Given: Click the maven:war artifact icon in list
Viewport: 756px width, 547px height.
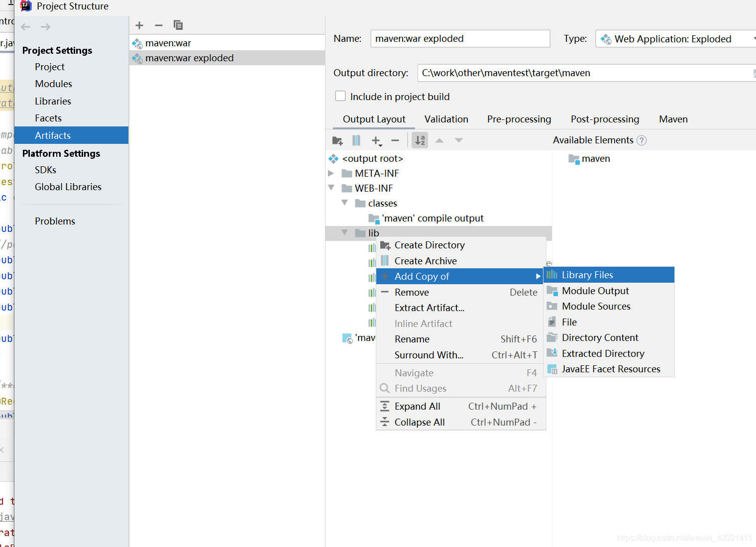Looking at the screenshot, I should [137, 44].
